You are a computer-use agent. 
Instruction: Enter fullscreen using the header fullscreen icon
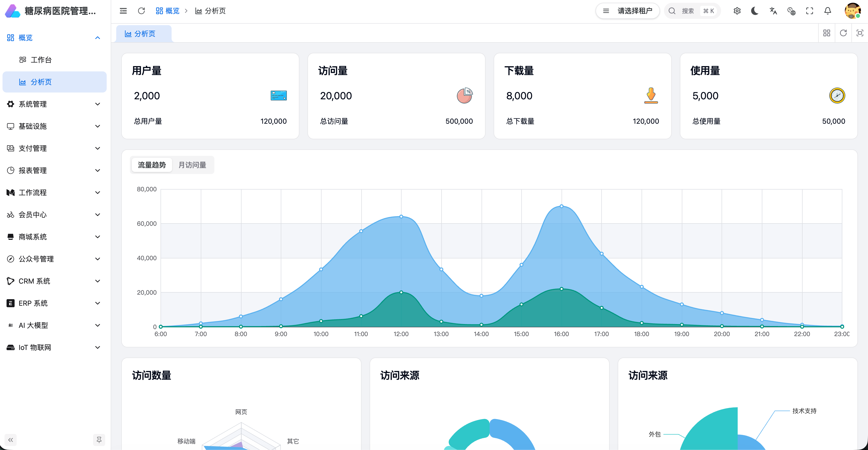[x=810, y=11]
